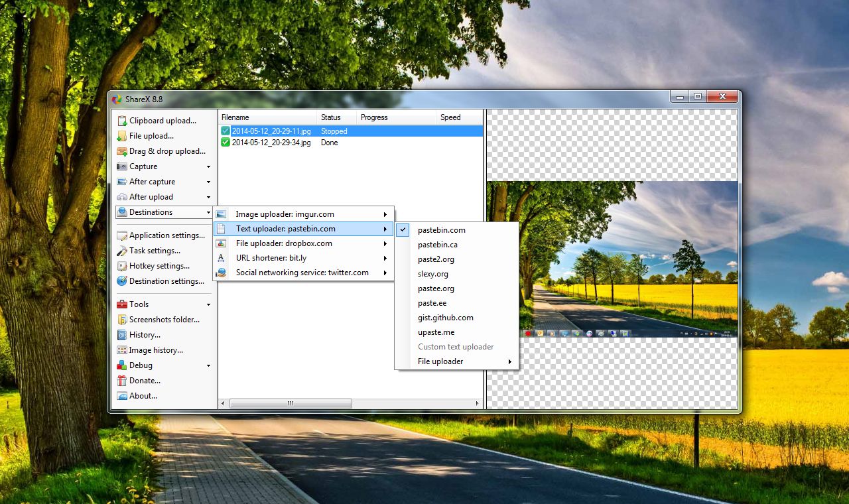Sort by the Filename column header

point(268,117)
